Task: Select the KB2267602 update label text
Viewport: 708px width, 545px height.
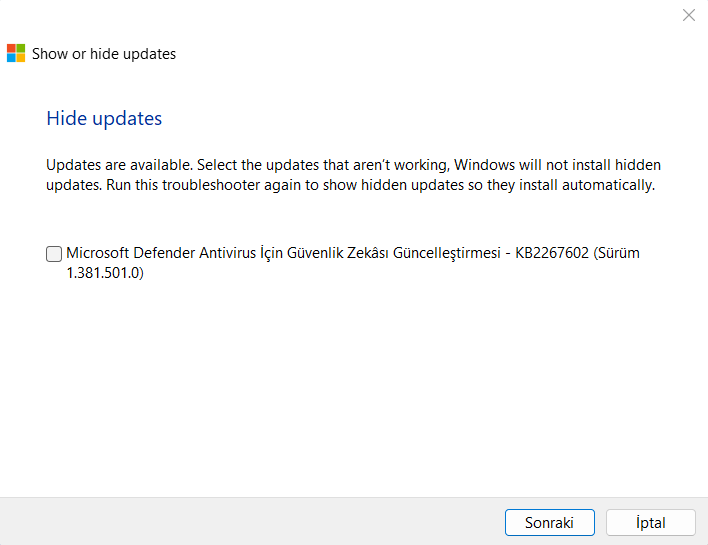Action: click(352, 254)
